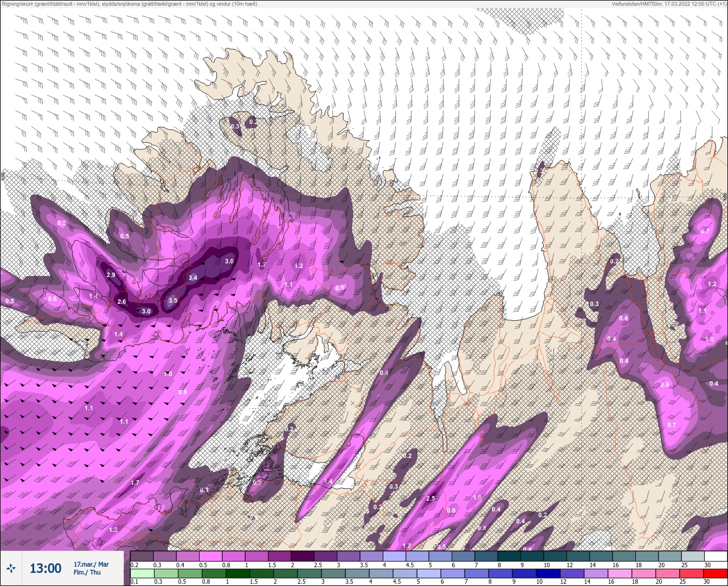This screenshot has height=586, width=728.
Task: Select the pale green lower-row swatch for 0.1
Action: click(142, 573)
